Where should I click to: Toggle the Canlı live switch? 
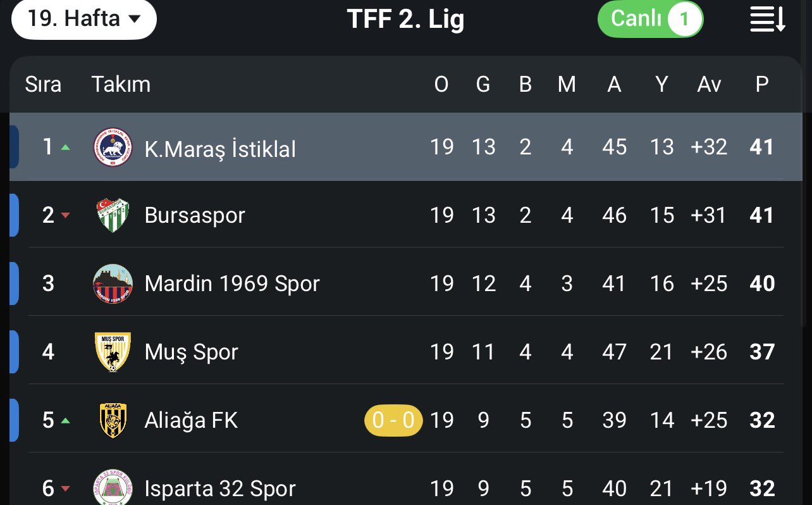click(x=650, y=20)
